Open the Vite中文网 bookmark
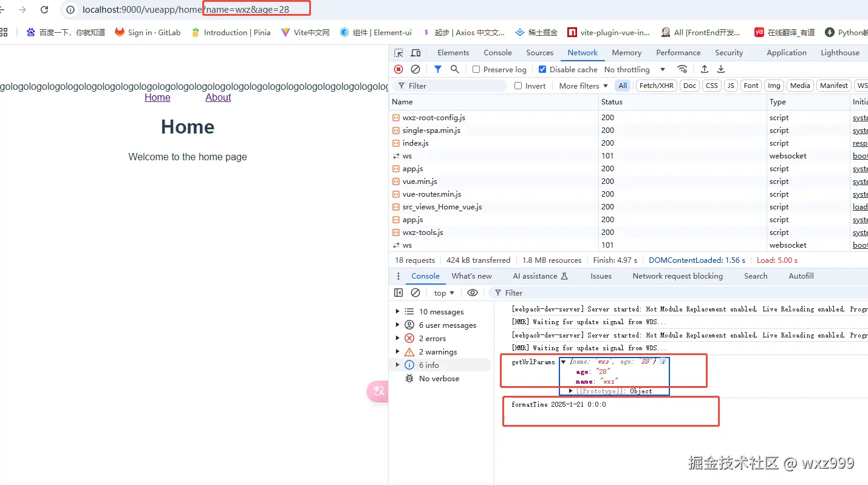The width and height of the screenshot is (868, 485). pos(305,32)
